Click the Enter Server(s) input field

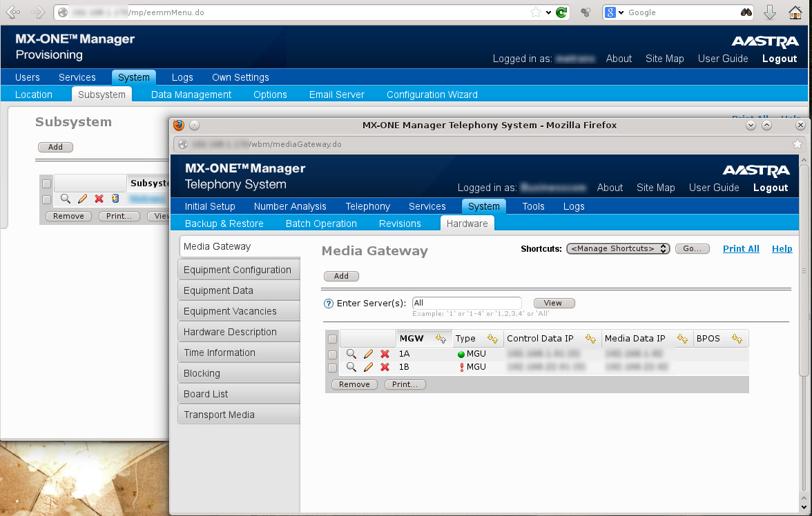coord(467,304)
